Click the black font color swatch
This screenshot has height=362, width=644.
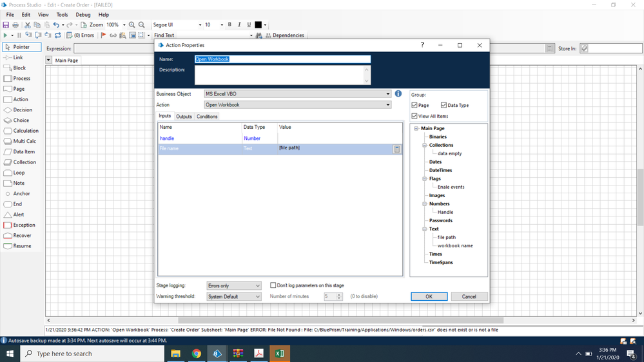point(258,25)
